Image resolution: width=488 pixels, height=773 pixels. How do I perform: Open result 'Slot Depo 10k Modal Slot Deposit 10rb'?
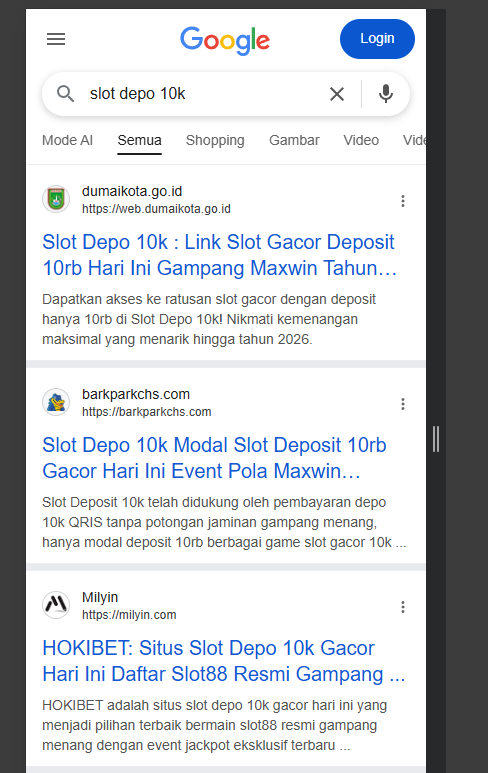coord(214,458)
